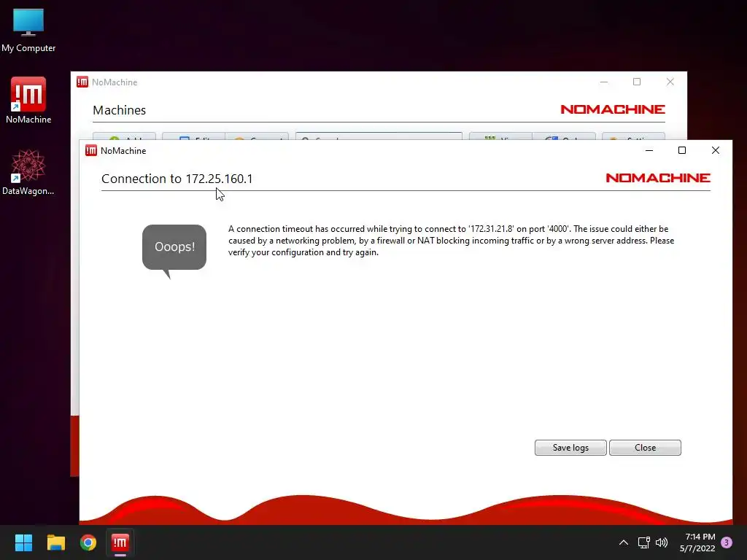Show hidden icons in system tray
747x560 pixels.
click(x=623, y=542)
